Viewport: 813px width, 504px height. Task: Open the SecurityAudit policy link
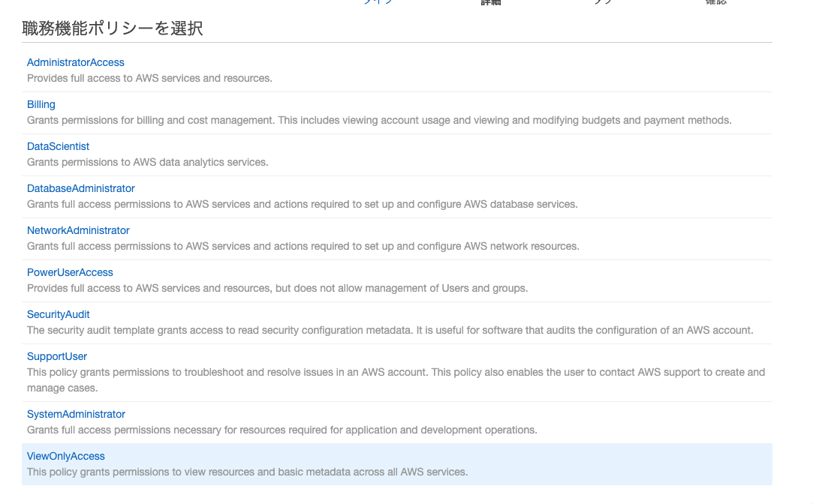(58, 314)
